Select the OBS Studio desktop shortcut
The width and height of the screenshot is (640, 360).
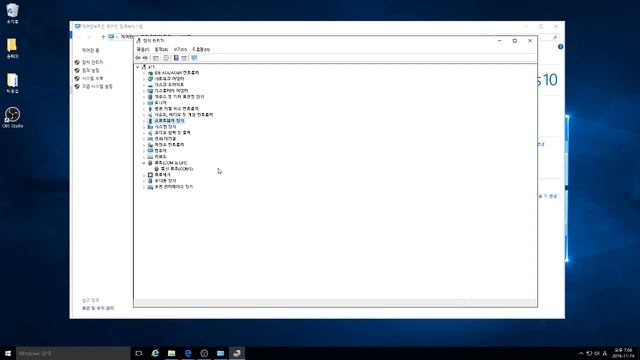(12, 118)
